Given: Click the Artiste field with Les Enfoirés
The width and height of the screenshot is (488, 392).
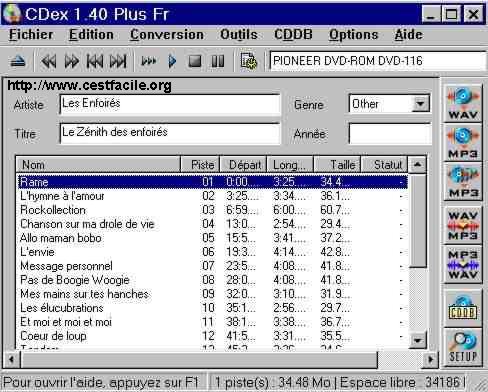Looking at the screenshot, I should click(170, 104).
